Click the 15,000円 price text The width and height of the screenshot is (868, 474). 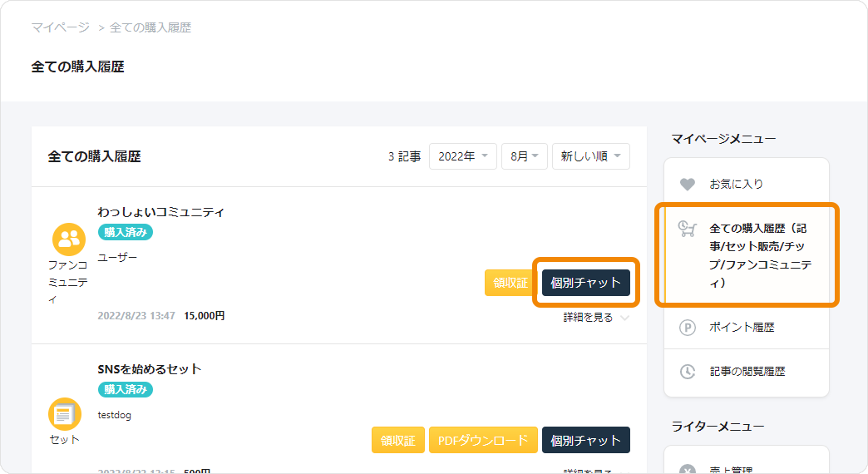205,316
